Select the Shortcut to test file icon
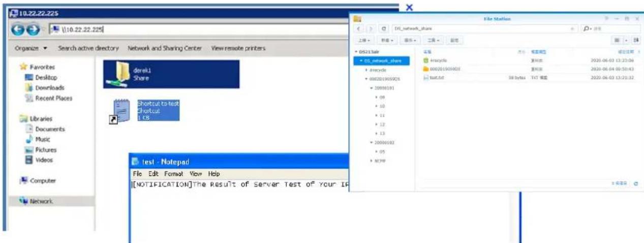 119,112
